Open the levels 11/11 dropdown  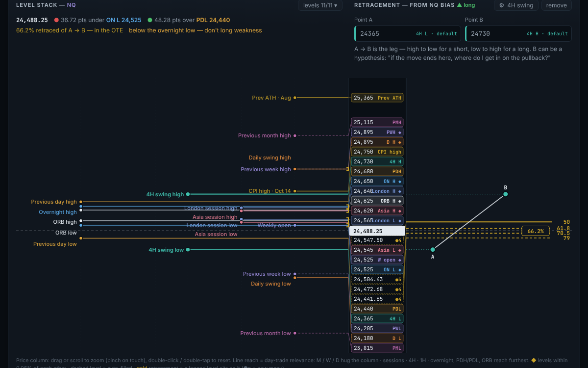[x=320, y=5]
